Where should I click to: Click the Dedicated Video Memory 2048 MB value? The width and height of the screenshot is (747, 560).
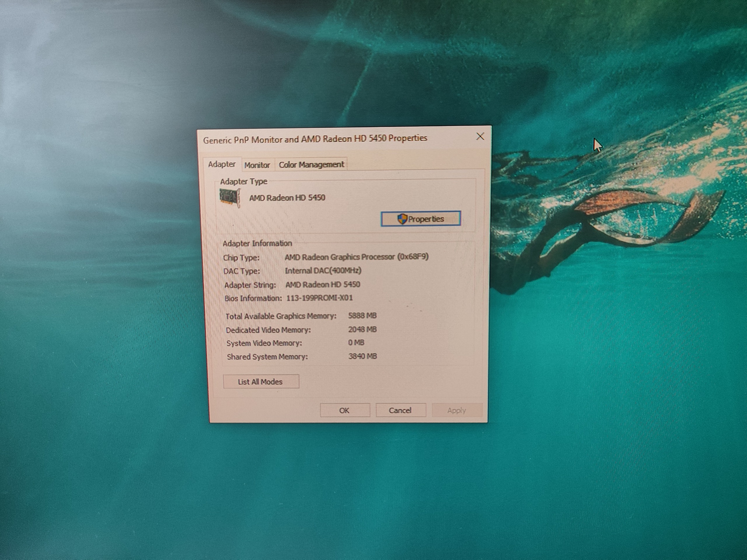(362, 330)
